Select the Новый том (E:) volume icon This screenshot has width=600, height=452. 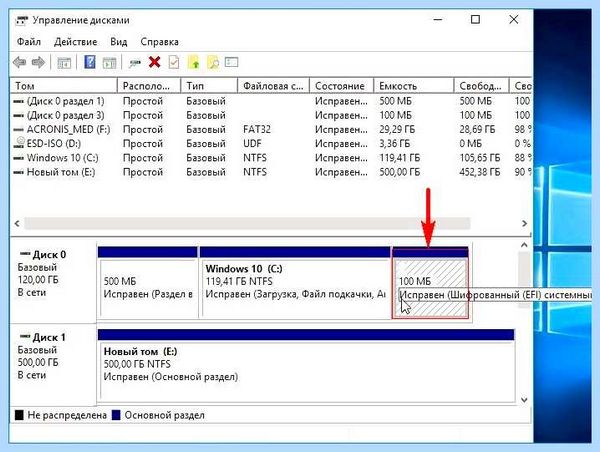tap(18, 172)
